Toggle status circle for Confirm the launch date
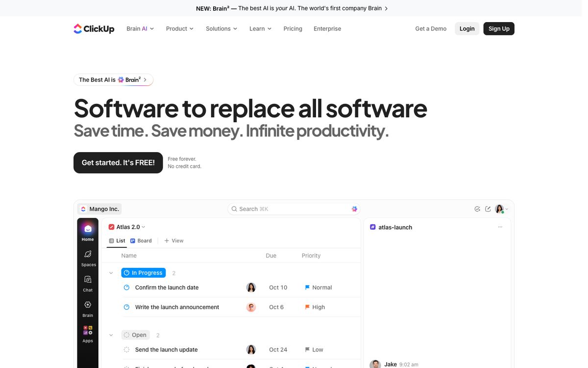 (x=126, y=288)
